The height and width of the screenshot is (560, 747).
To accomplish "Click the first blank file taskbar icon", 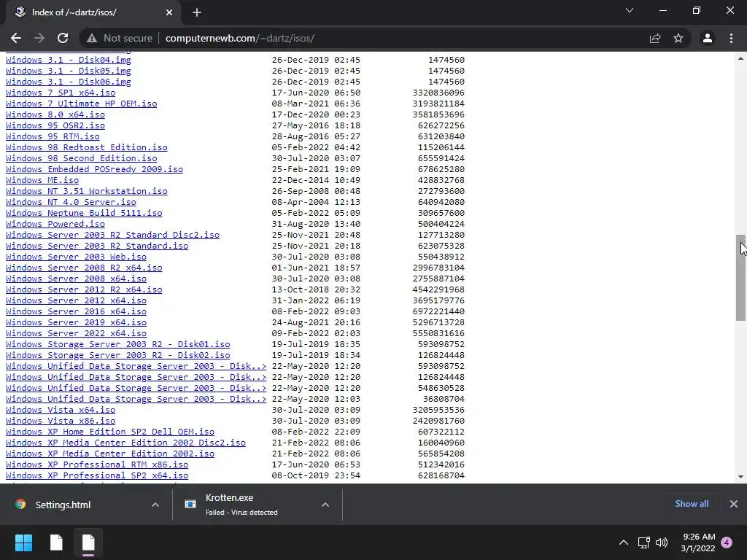I will (x=56, y=542).
